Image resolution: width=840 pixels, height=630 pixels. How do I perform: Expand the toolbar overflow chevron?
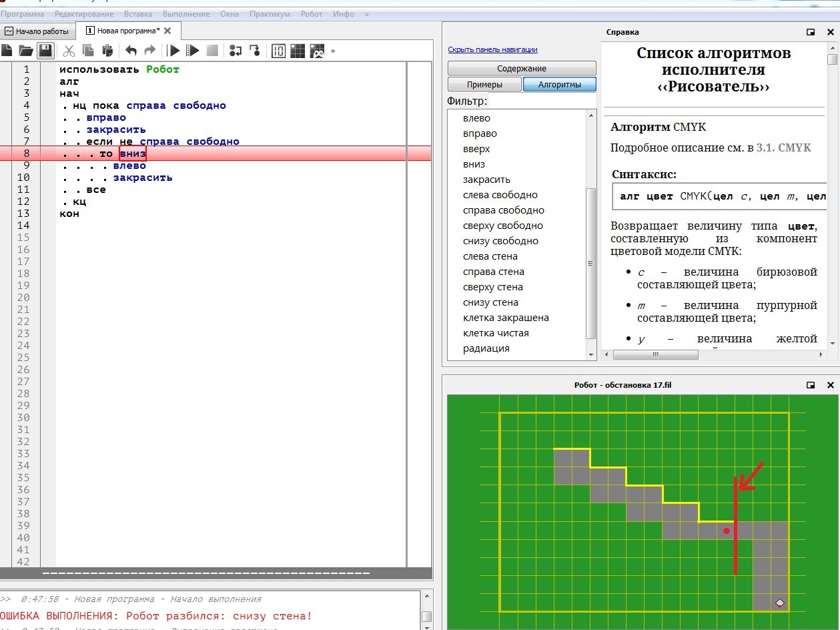(x=333, y=51)
